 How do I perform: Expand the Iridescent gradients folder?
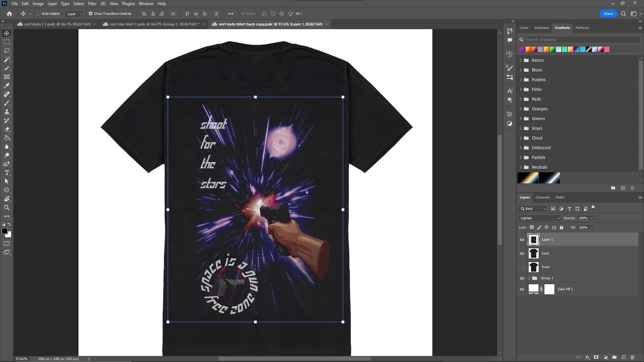521,148
